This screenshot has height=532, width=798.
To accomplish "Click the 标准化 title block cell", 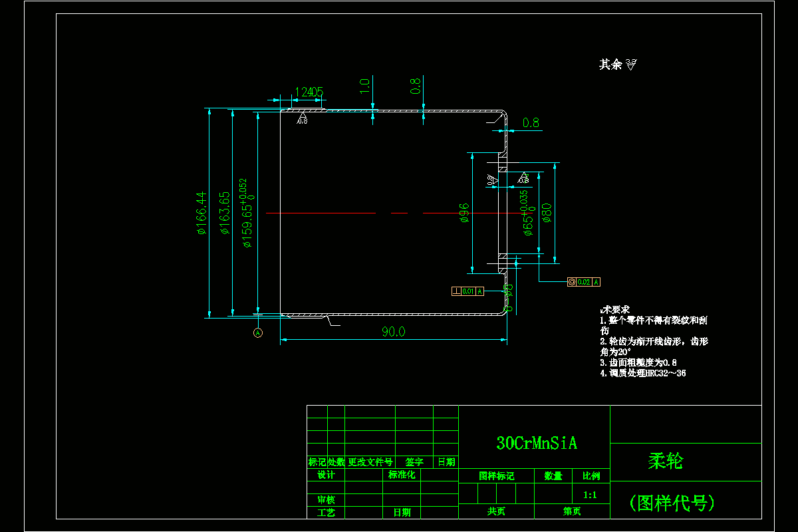I will click(402, 475).
